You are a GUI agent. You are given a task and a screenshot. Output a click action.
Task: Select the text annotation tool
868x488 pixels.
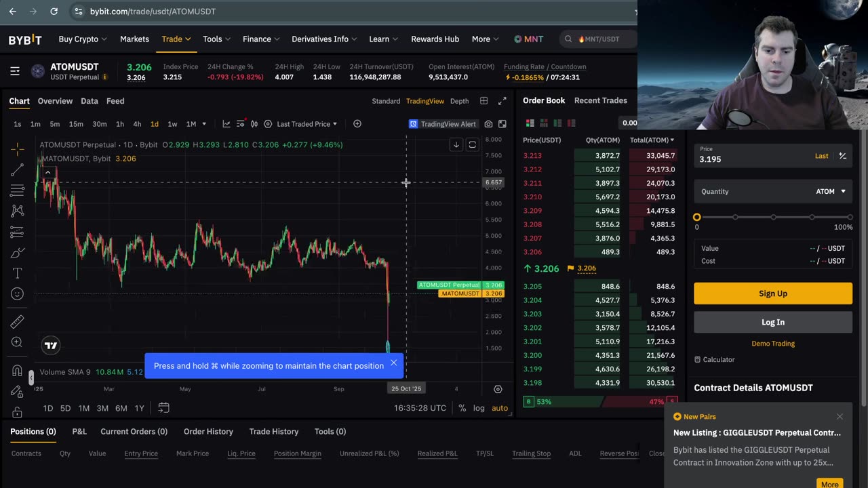click(18, 273)
